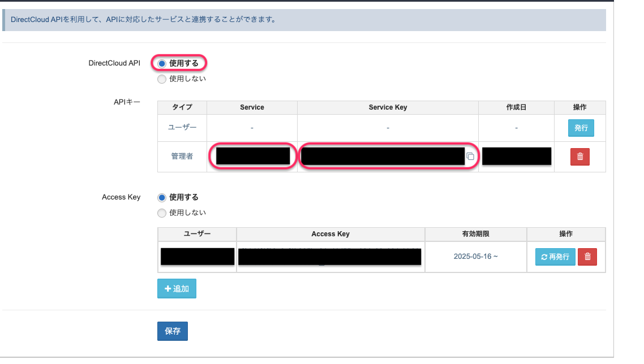Click 発行 button in ユーザー row
Screen dimensions: 644x364
tap(581, 128)
